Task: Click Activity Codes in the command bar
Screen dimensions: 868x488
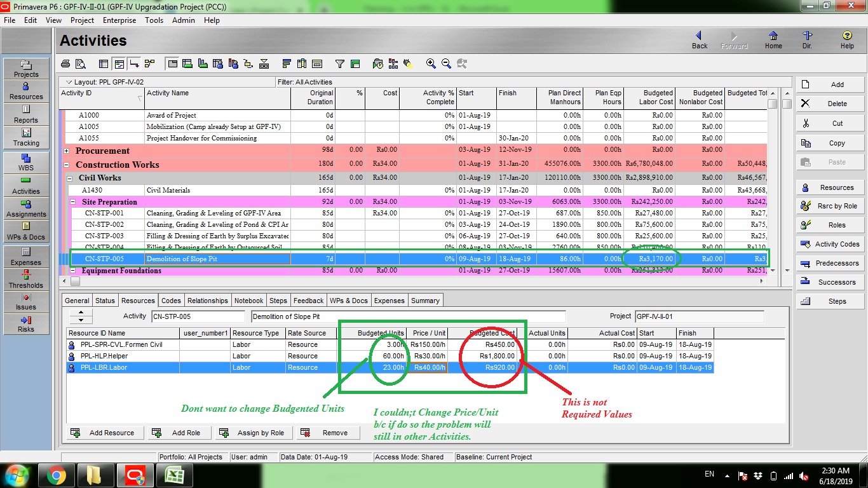Action: point(831,244)
